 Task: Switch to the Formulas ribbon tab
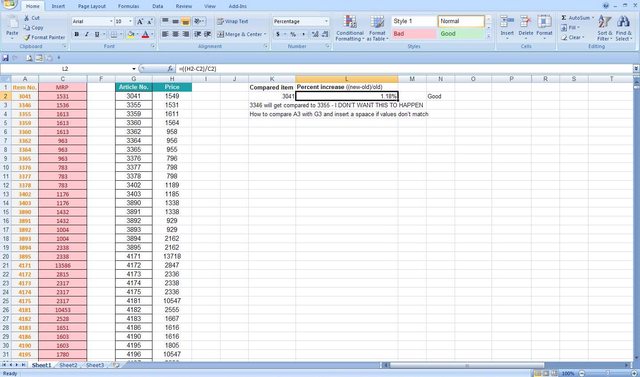coord(128,6)
